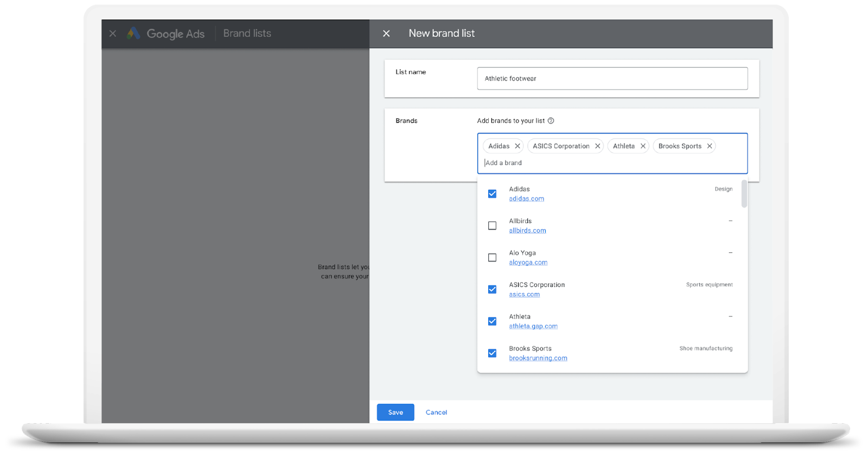This screenshot has width=868, height=452.
Task: Click the Sports equipment category label
Action: click(709, 285)
